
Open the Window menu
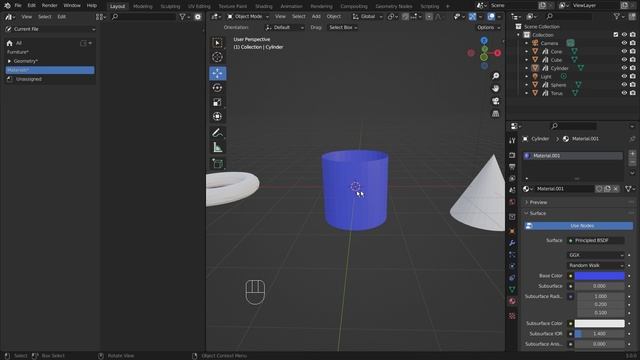point(72,6)
